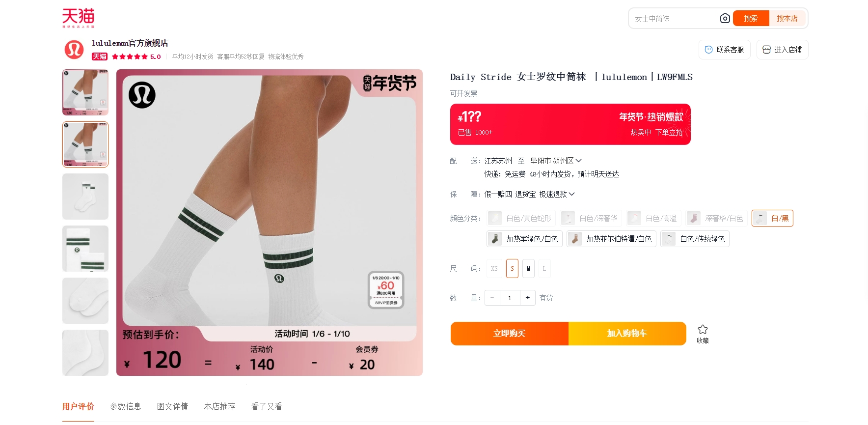Viewport: 868px width, 425px height.
Task: Click the Tmall logo
Action: point(78,18)
